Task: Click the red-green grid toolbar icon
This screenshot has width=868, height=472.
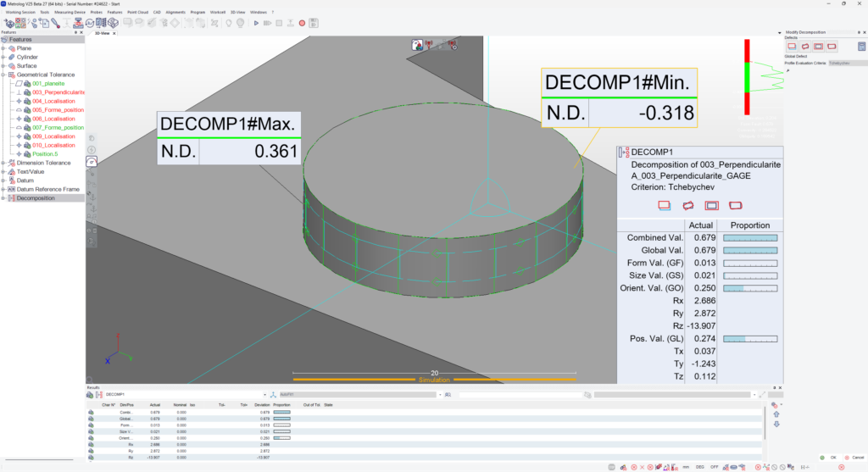Action: pyautogui.click(x=20, y=23)
